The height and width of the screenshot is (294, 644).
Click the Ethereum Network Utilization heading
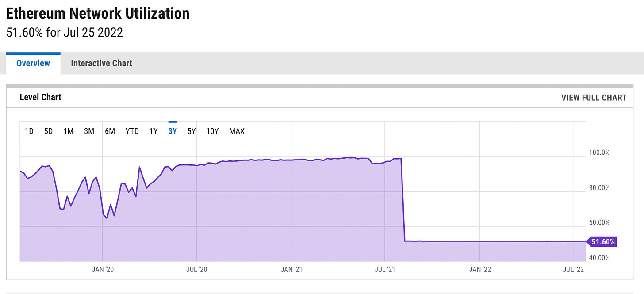(x=98, y=14)
